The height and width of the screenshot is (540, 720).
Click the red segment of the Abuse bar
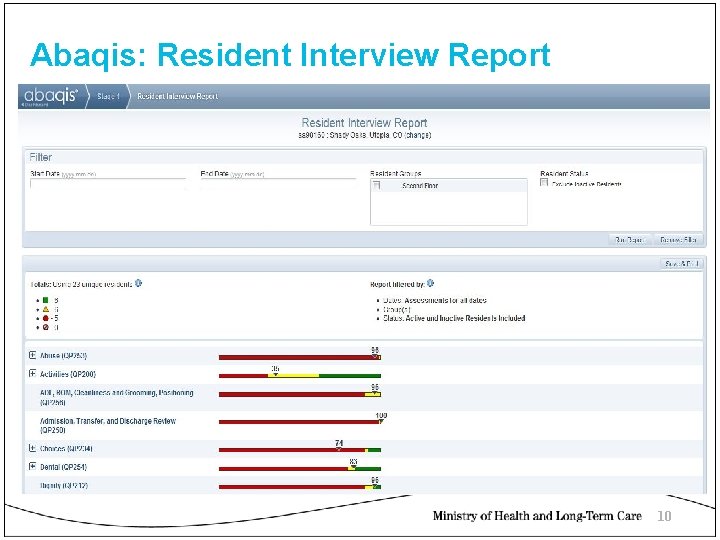(x=296, y=357)
